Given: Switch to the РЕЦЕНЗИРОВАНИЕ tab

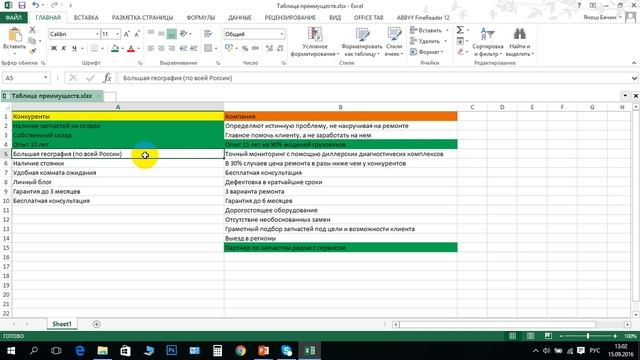Looking at the screenshot, I should (290, 18).
